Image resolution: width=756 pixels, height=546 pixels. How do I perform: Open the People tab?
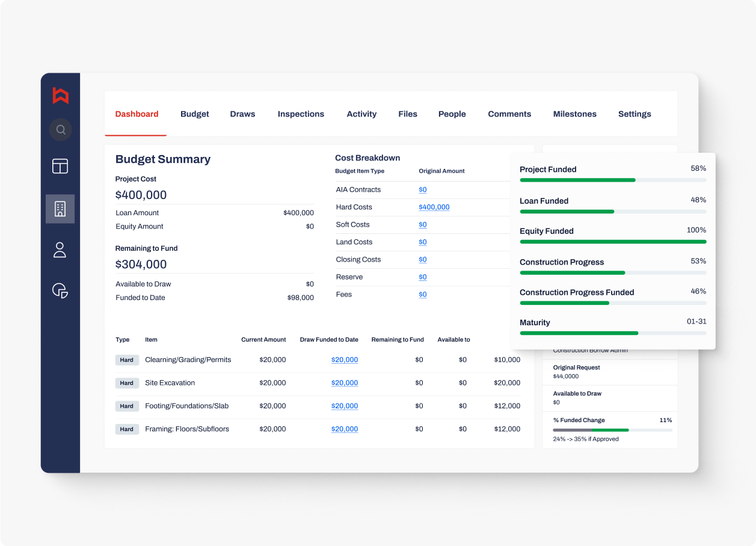pyautogui.click(x=452, y=114)
